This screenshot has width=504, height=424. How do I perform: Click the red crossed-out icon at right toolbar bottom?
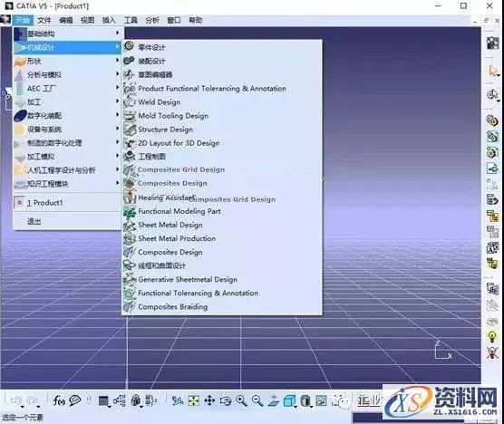(492, 353)
